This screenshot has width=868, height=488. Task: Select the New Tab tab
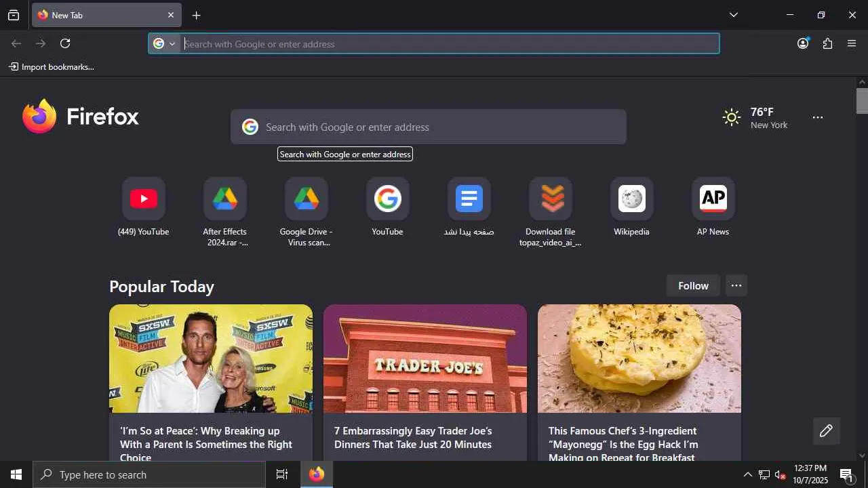click(x=106, y=15)
